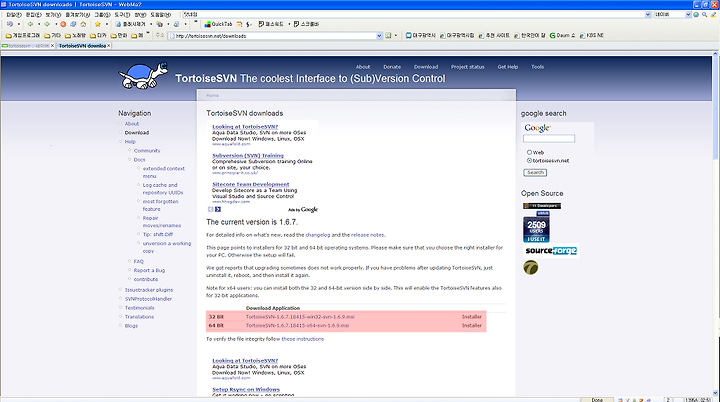
Task: Open dropdown arrow next to go button
Action: (x=396, y=35)
